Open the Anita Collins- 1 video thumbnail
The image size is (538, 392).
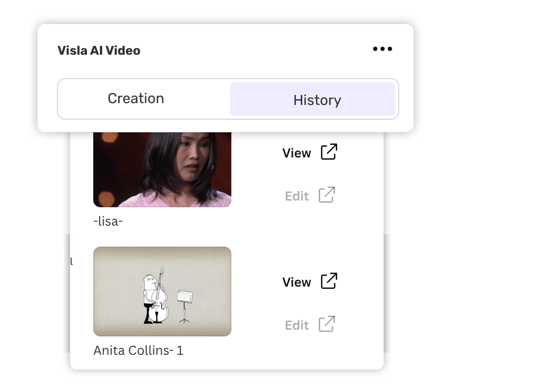tap(162, 291)
